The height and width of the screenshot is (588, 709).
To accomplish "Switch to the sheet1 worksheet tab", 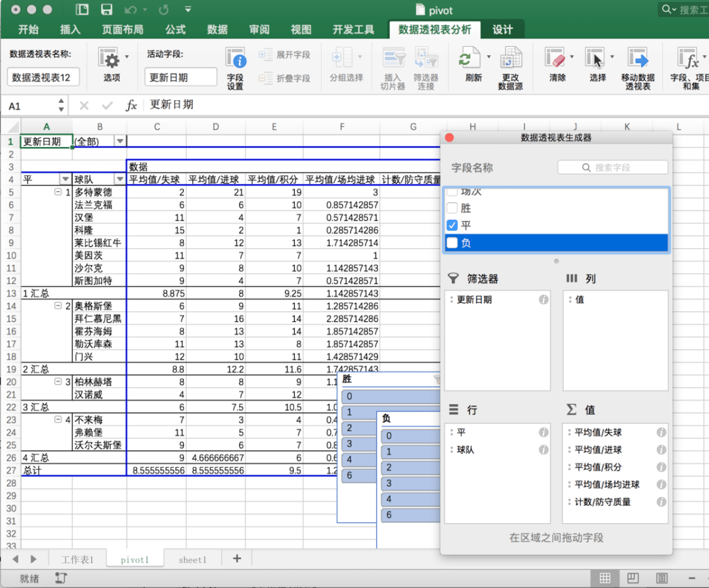I will pyautogui.click(x=192, y=559).
